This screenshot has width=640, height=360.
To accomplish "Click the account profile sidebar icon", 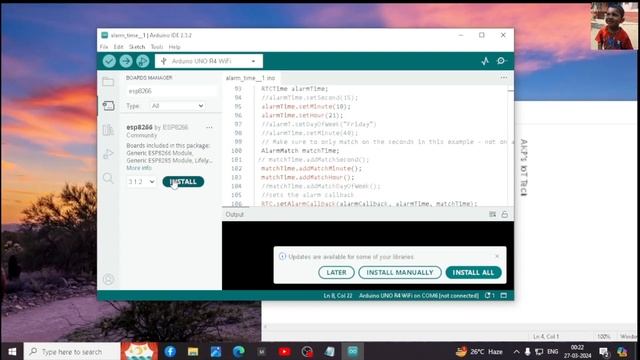I will [108, 279].
